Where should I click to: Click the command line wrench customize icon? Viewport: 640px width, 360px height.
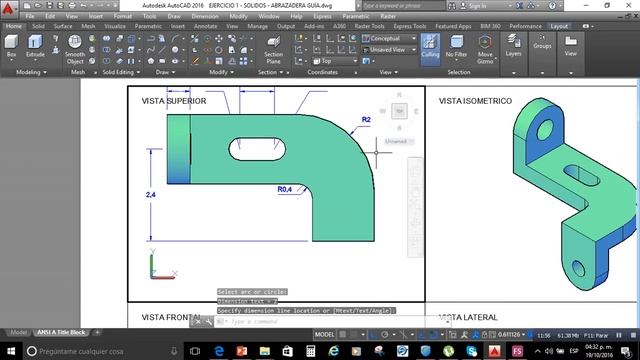click(208, 322)
